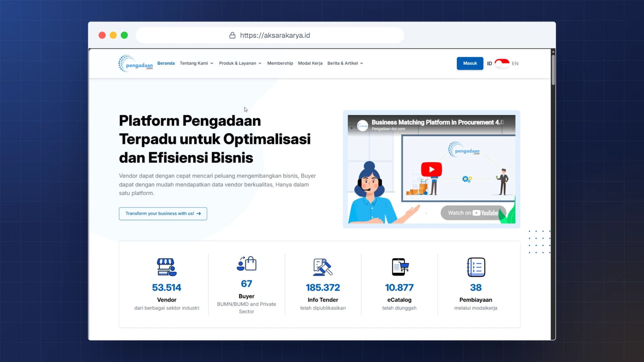Click the 67 buyer count

(247, 284)
